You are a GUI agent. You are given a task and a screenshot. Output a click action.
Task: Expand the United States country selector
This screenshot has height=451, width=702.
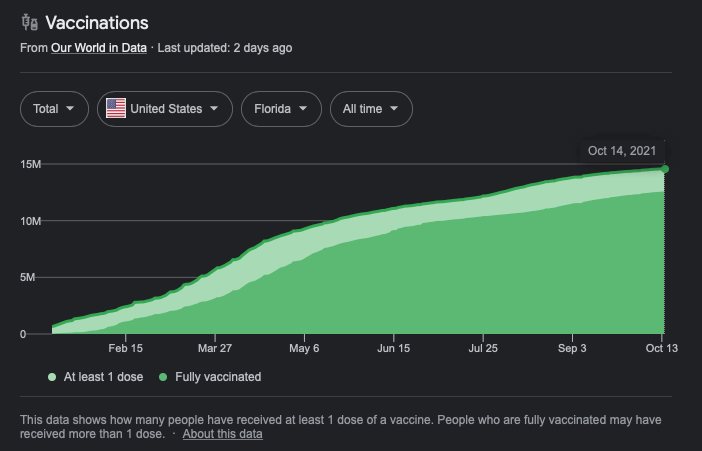(x=165, y=109)
